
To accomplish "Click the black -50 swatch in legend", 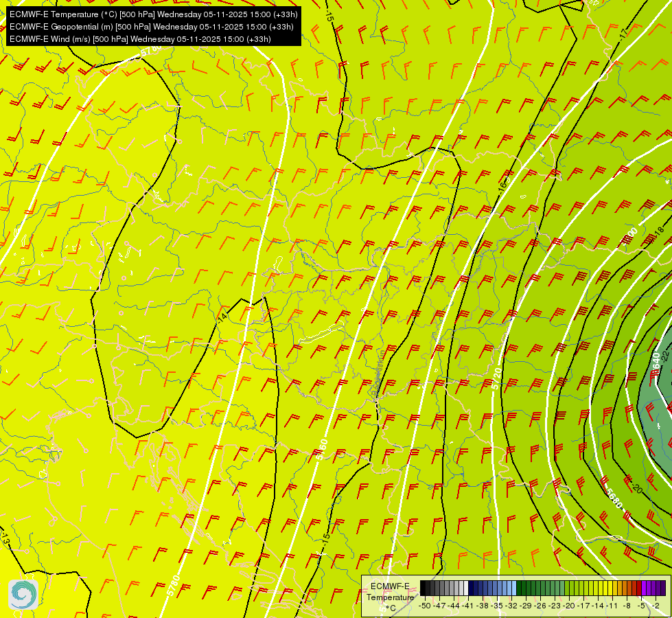I will pos(423,588).
